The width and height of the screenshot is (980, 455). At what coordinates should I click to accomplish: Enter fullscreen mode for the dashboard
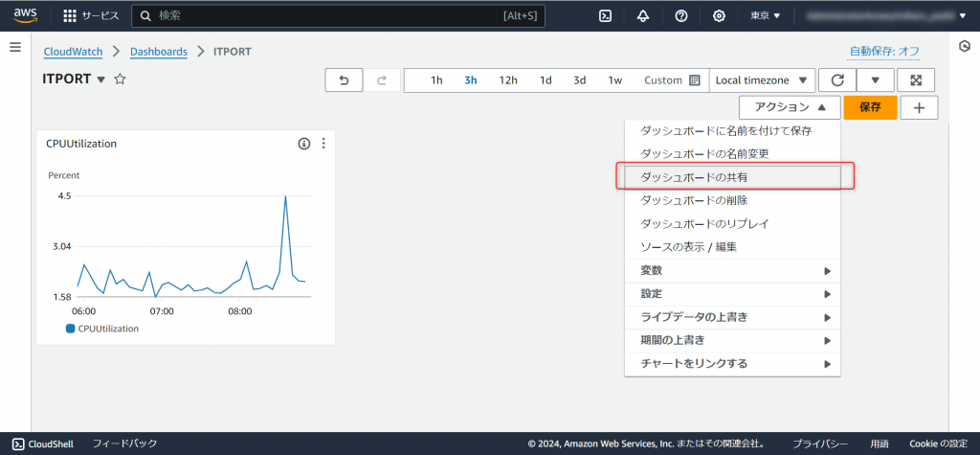(916, 80)
